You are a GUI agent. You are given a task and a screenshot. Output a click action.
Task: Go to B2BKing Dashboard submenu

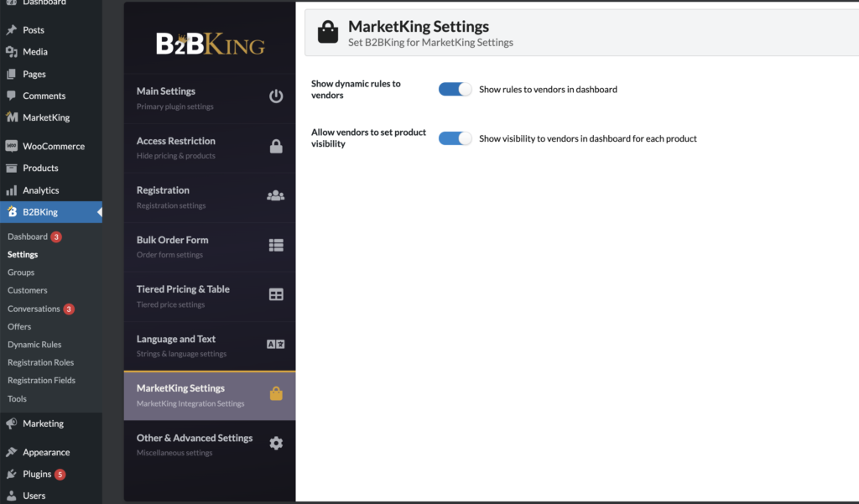pos(28,236)
